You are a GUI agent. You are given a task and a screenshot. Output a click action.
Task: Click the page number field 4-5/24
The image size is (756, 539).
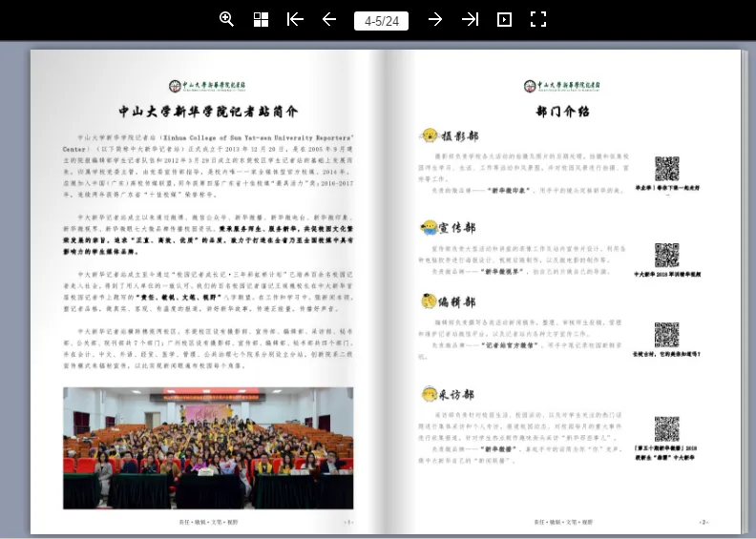tap(382, 21)
